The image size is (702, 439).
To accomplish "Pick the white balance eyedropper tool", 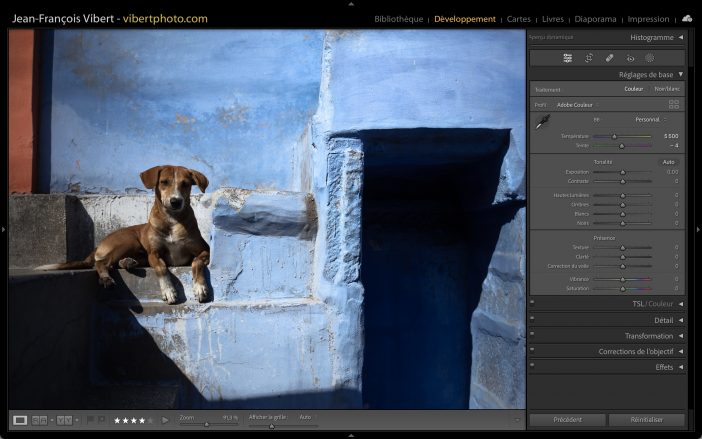I will 545,121.
